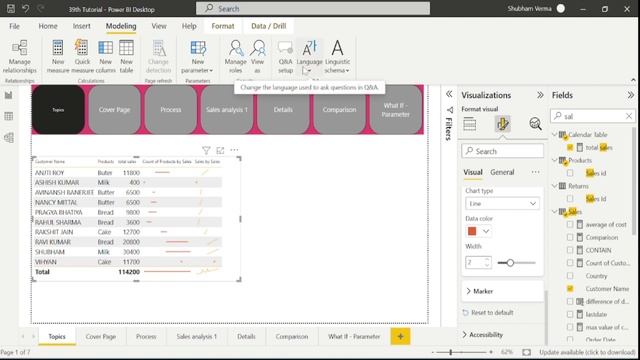Select the Format visual paintbrush icon

[x=502, y=124]
